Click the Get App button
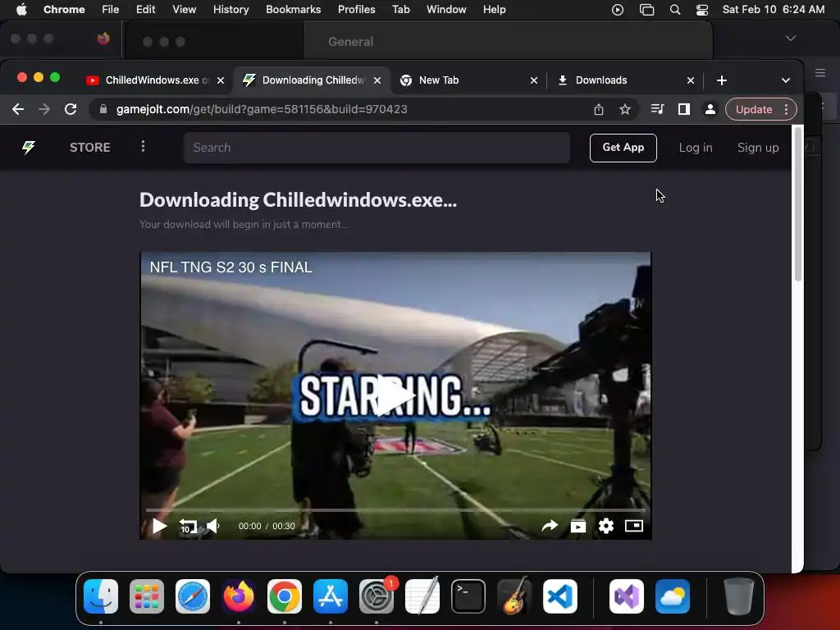The image size is (840, 630). click(x=623, y=148)
